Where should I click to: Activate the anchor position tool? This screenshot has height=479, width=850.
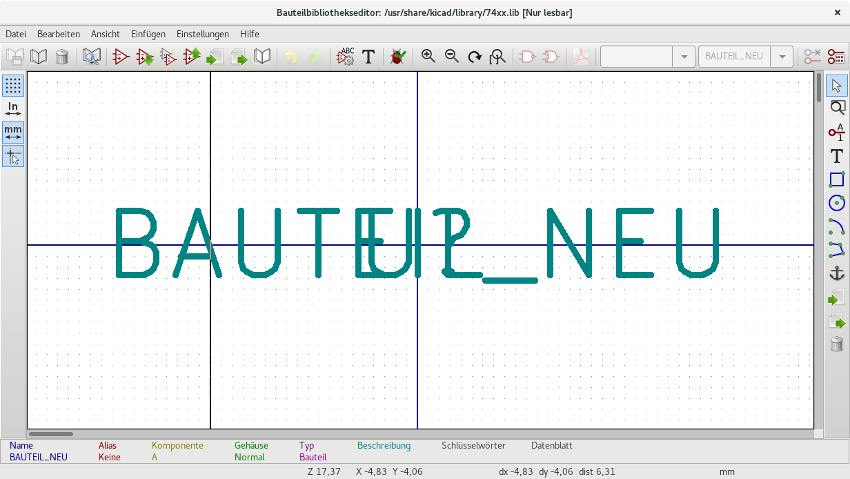(836, 274)
